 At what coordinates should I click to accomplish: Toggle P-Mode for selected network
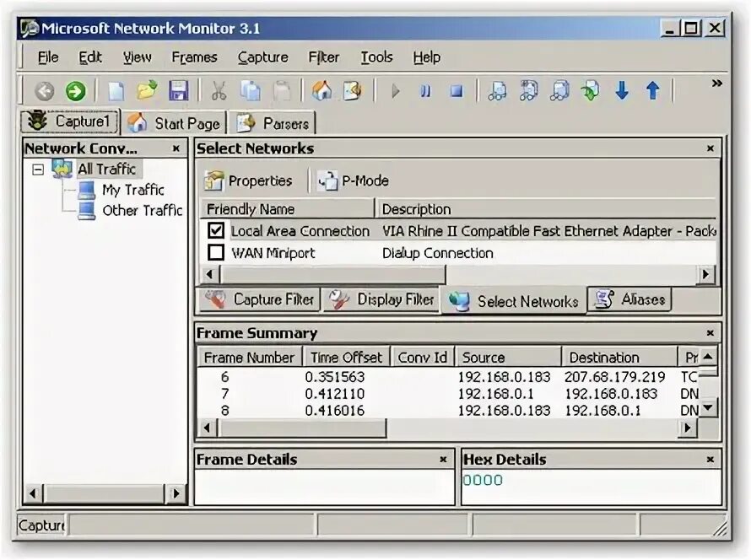(x=353, y=181)
